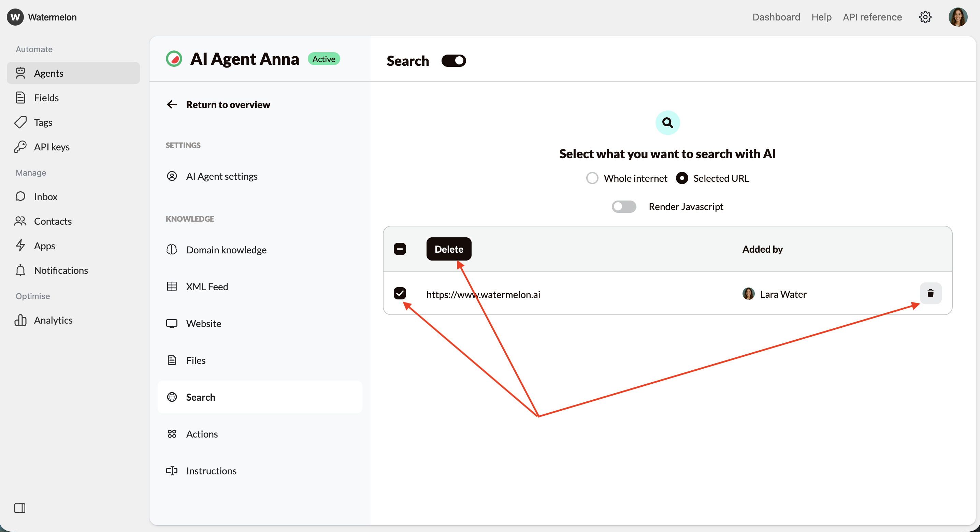Choose the Selected URL radio option
980x532 pixels.
[682, 178]
